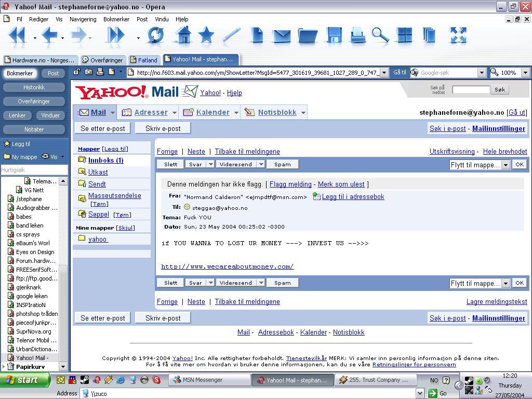Switch to MSN Messenger in the taskbar
532x399 pixels.
210,380
